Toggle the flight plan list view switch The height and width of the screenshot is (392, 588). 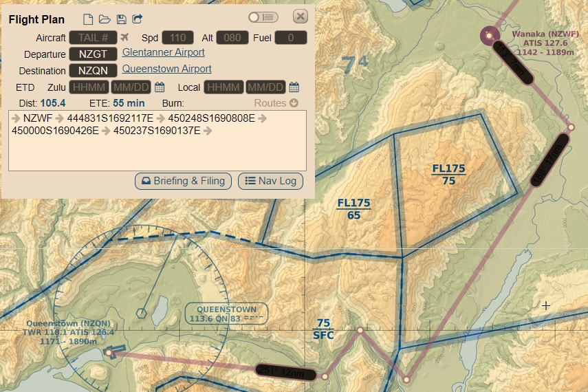[263, 17]
